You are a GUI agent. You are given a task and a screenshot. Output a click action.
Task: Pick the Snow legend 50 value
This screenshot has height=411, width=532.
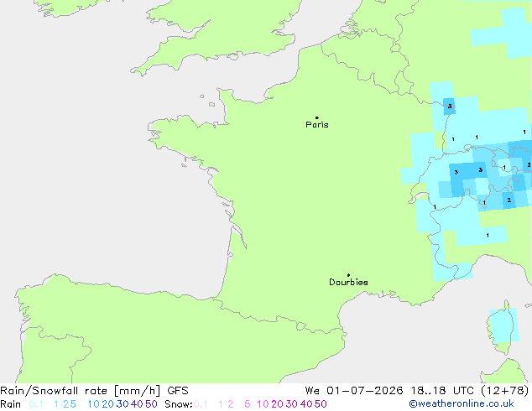click(321, 404)
